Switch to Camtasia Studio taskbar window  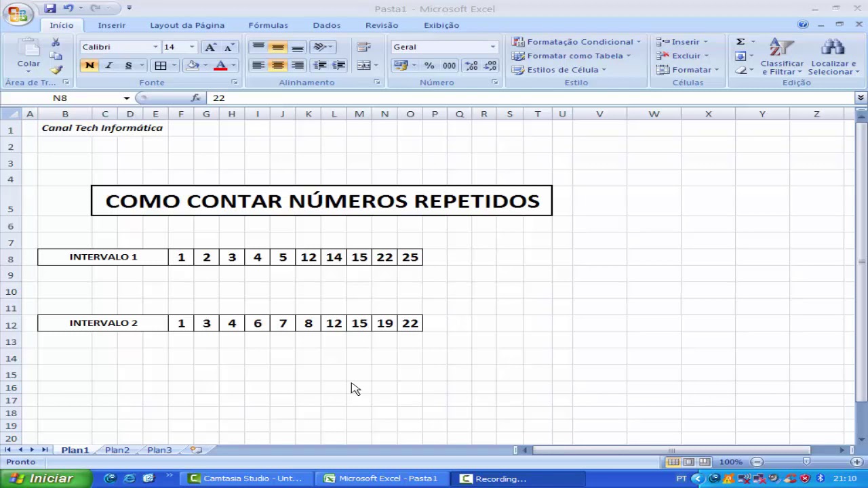pyautogui.click(x=248, y=479)
